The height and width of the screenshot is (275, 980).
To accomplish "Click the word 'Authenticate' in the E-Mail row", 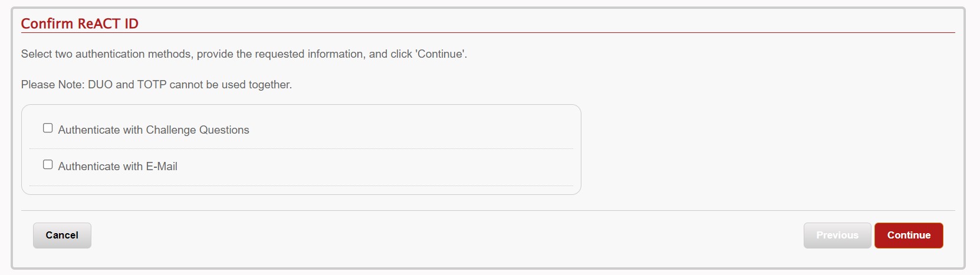I will tap(88, 167).
